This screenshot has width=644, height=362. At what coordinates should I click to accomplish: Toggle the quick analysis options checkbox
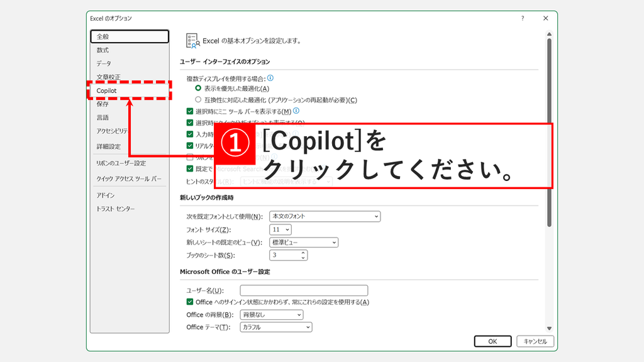tap(190, 123)
